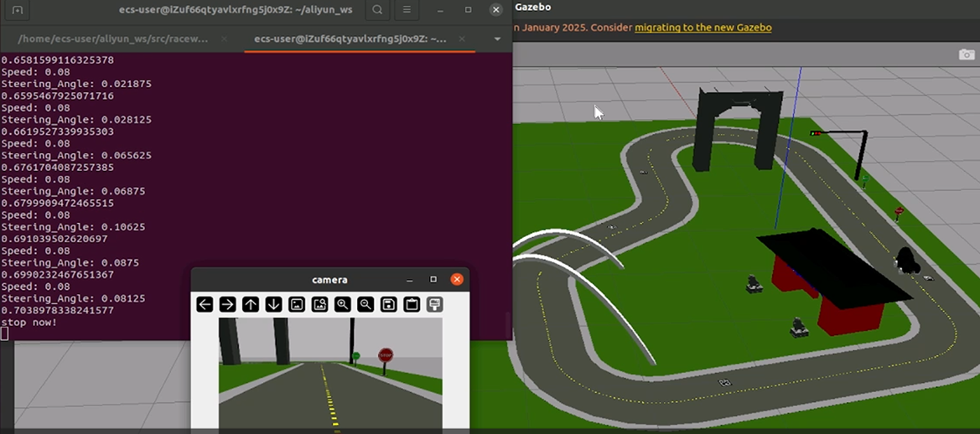Copy camera image to clipboard icon

click(412, 304)
